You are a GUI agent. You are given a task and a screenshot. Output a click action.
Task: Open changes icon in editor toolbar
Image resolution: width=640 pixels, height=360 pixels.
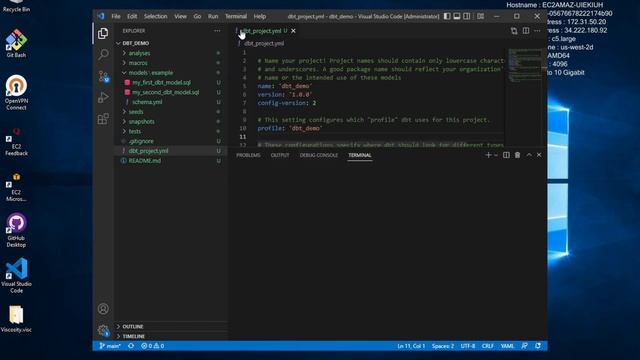click(514, 31)
